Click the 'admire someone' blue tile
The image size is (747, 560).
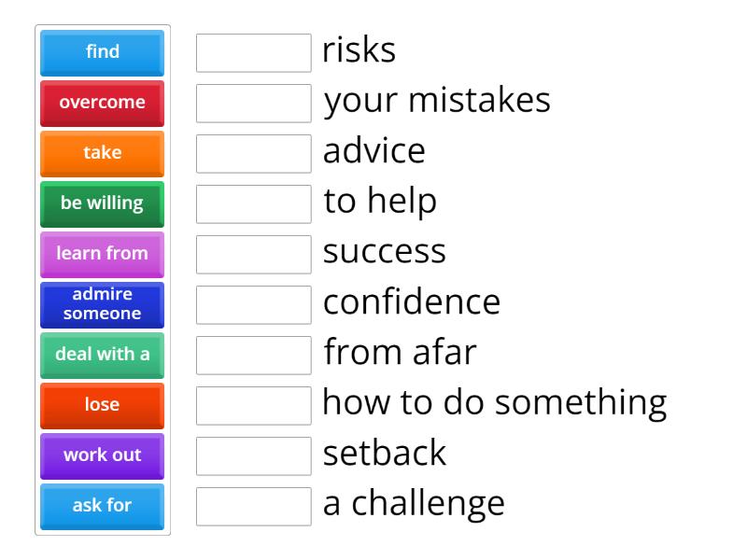click(x=101, y=304)
